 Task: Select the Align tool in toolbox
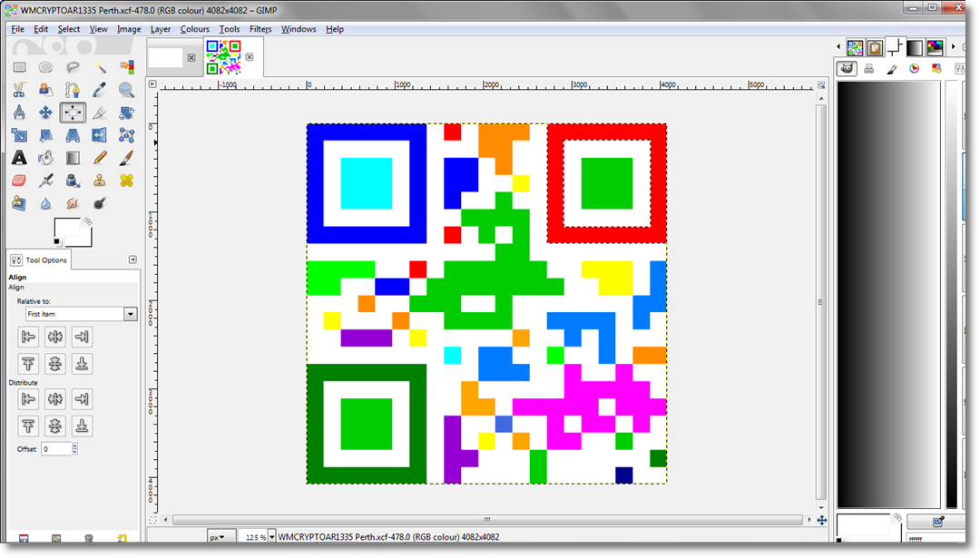click(73, 113)
